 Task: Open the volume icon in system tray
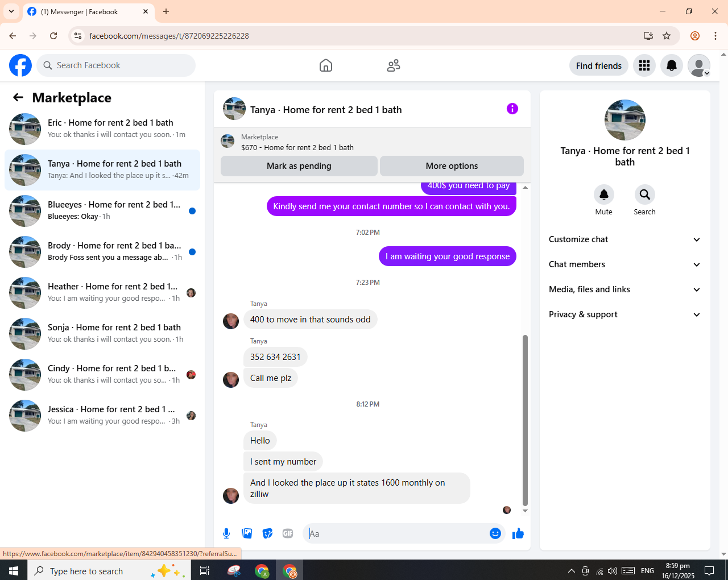pos(613,571)
